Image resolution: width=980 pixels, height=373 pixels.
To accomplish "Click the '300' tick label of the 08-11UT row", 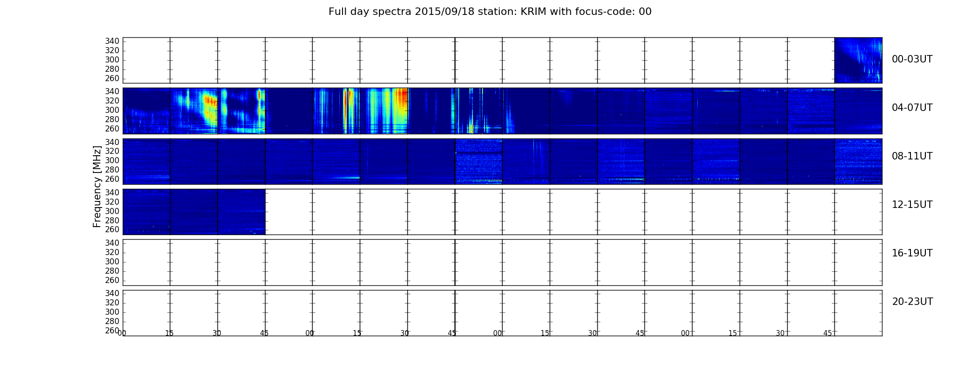I will 112,160.
